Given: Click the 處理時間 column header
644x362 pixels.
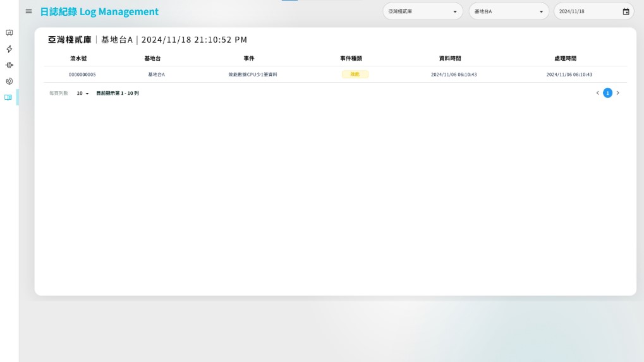Looking at the screenshot, I should coord(565,58).
